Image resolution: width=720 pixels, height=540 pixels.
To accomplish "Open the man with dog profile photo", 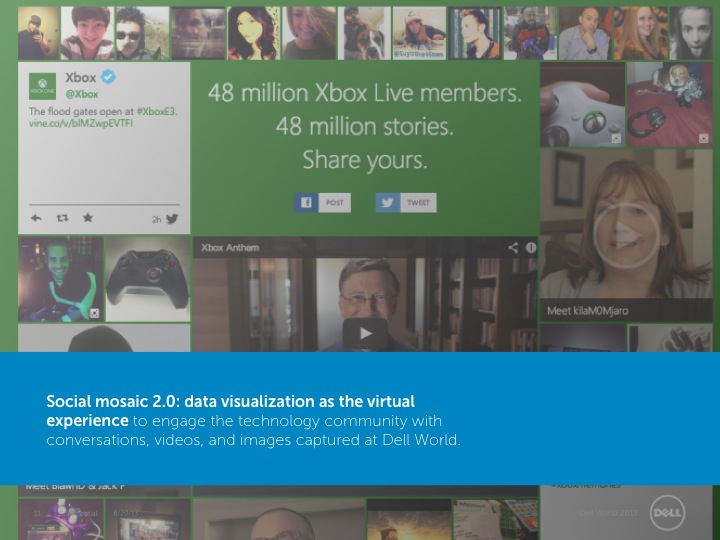I will point(365,33).
